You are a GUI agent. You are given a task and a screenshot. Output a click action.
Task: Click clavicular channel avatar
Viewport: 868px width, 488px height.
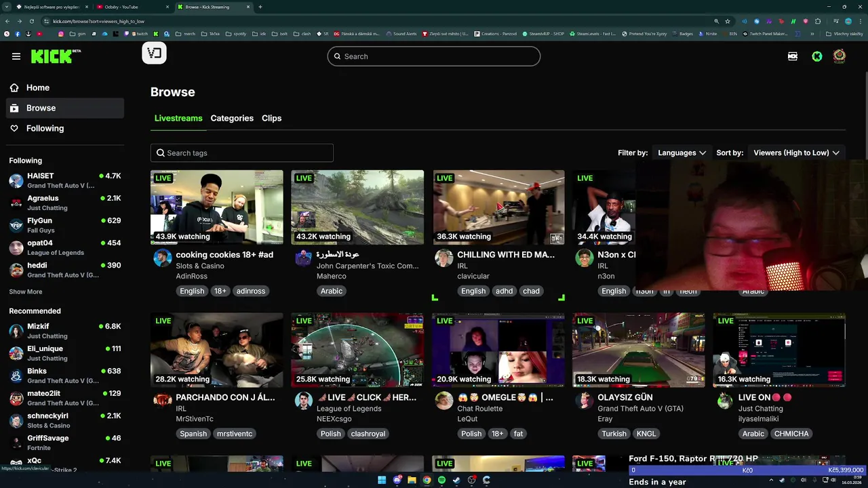(x=444, y=258)
